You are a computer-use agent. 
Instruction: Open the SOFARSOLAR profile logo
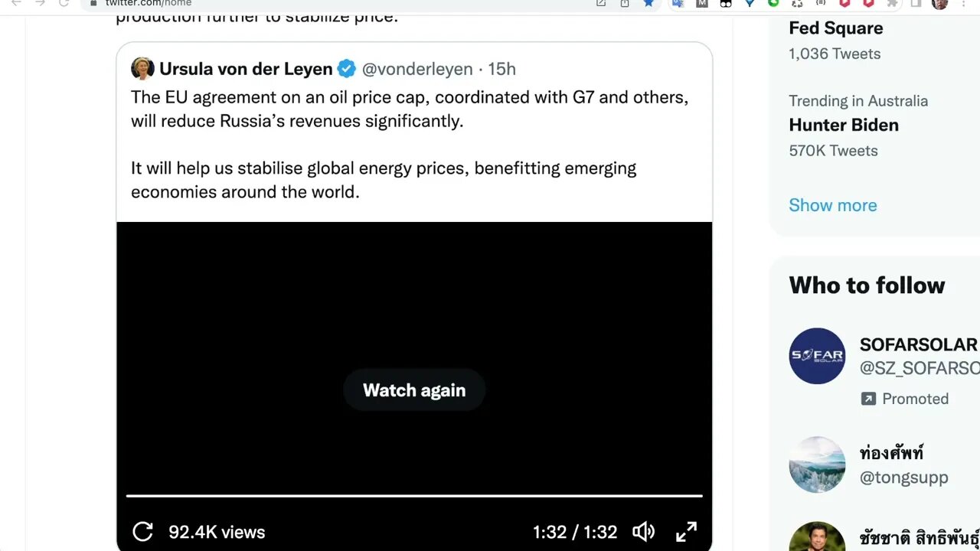[x=817, y=356]
